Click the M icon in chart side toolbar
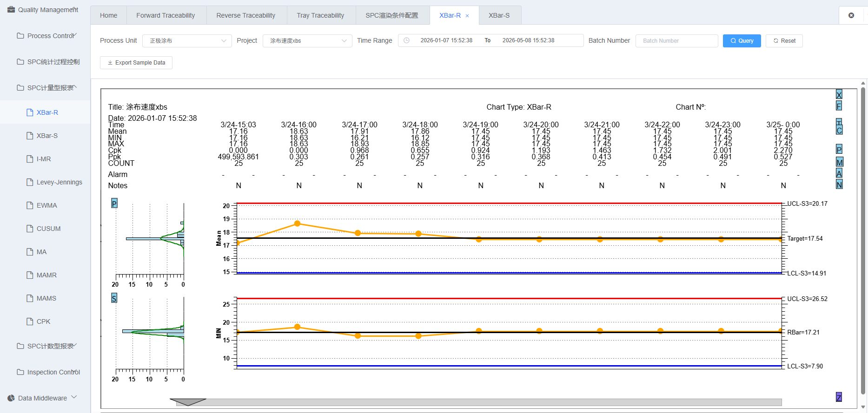The height and width of the screenshot is (413, 868). 839,162
